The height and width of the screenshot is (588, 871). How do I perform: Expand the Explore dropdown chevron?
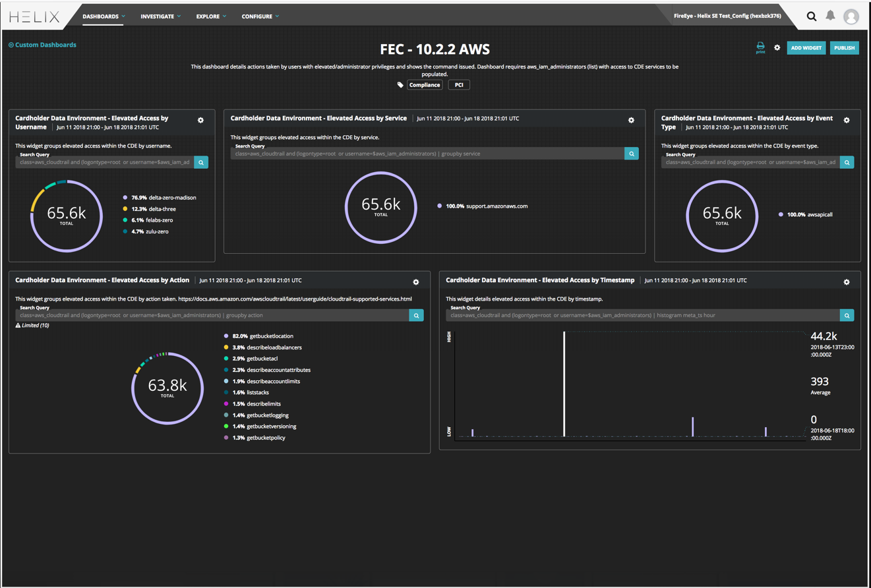tap(224, 16)
